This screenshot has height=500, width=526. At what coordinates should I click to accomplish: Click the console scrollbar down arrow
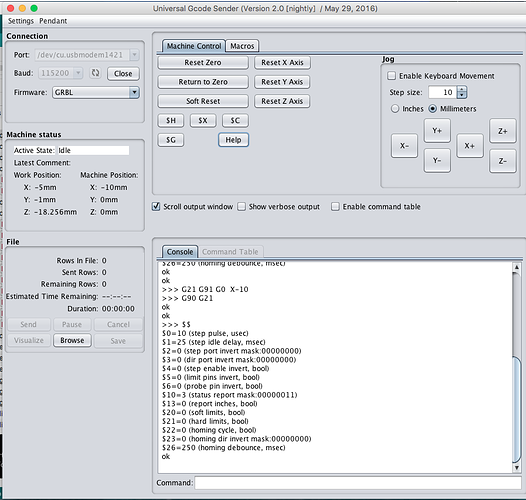[517, 468]
